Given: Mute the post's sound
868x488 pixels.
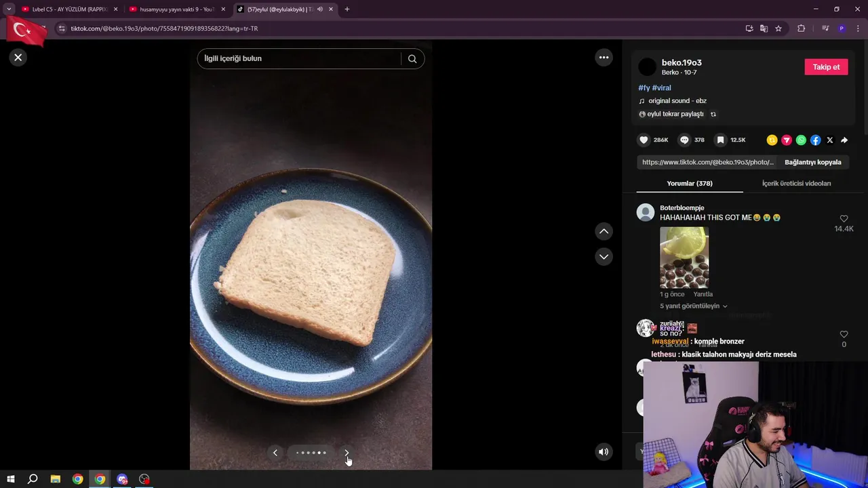Looking at the screenshot, I should 603,451.
